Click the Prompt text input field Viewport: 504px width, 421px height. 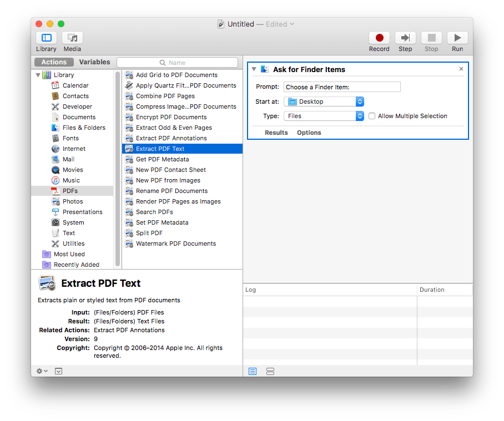(342, 87)
